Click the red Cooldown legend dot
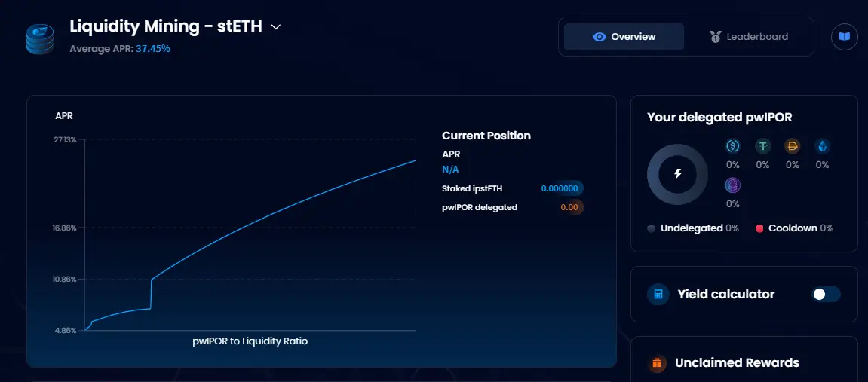868x382 pixels. click(759, 228)
